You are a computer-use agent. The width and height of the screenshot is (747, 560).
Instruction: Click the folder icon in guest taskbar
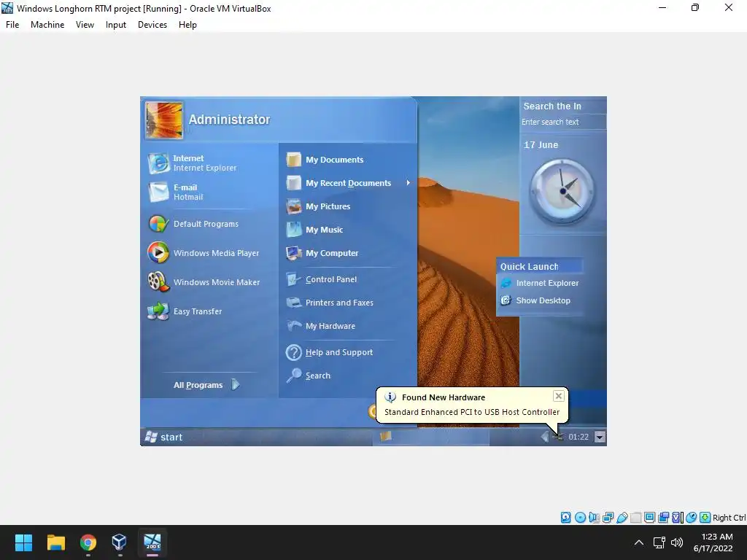tap(386, 436)
